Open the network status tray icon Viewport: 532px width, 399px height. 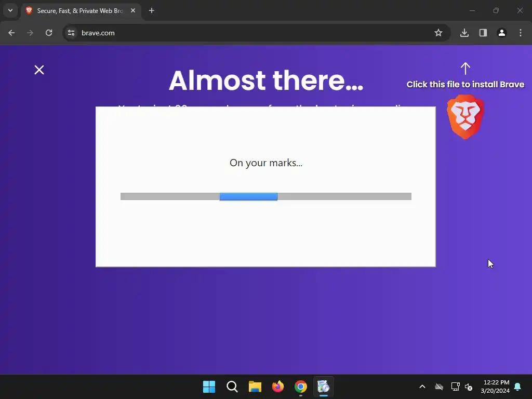point(455,387)
